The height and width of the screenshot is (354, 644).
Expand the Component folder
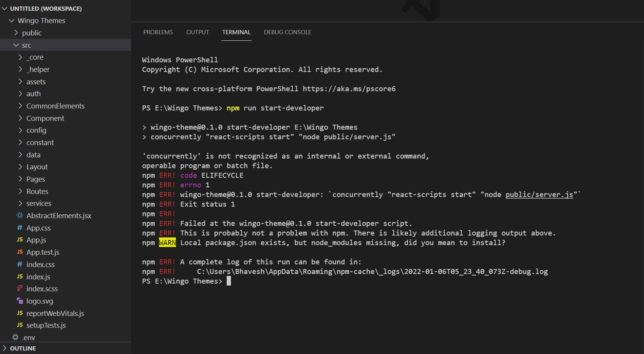pyautogui.click(x=45, y=118)
